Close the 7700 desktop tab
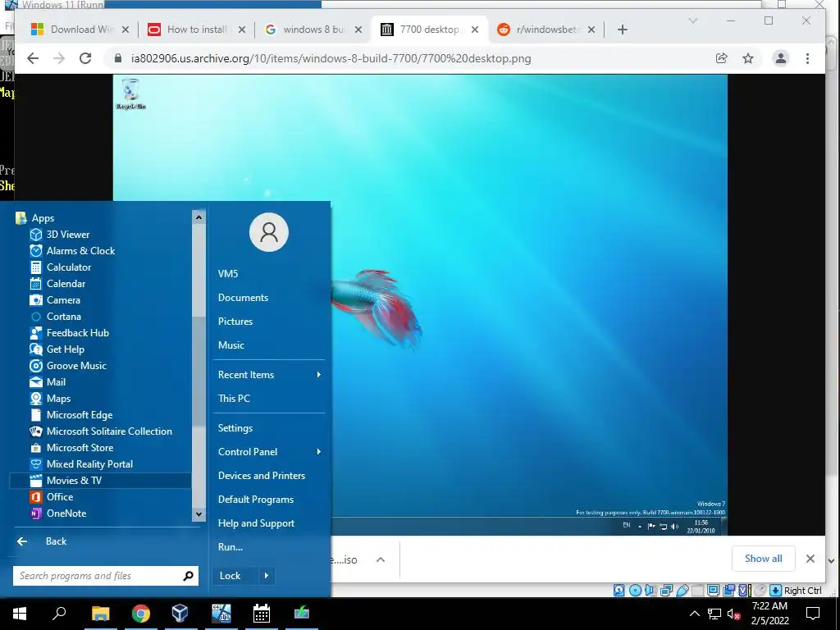Screen dimensions: 840x630 475,30
